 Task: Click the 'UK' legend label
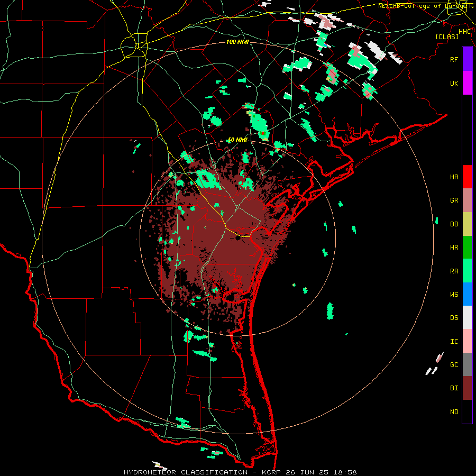pyautogui.click(x=454, y=83)
